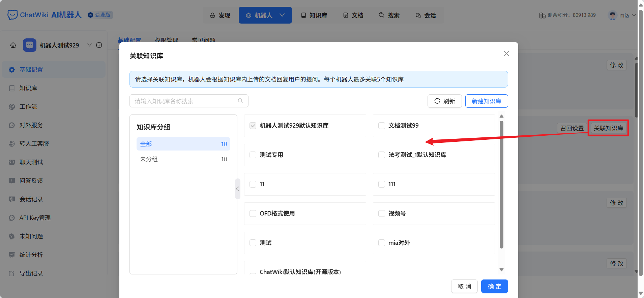Click the 工作流 sidebar icon
This screenshot has width=644, height=298.
[12, 107]
